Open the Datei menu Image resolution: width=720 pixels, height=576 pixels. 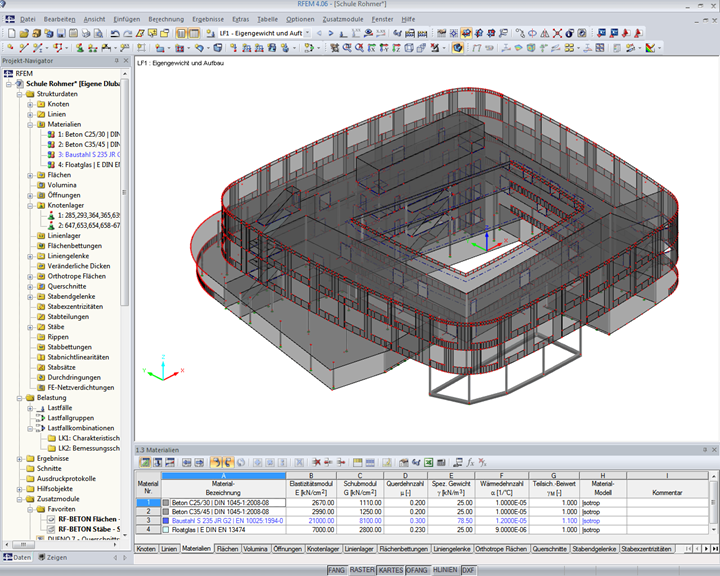pyautogui.click(x=28, y=19)
